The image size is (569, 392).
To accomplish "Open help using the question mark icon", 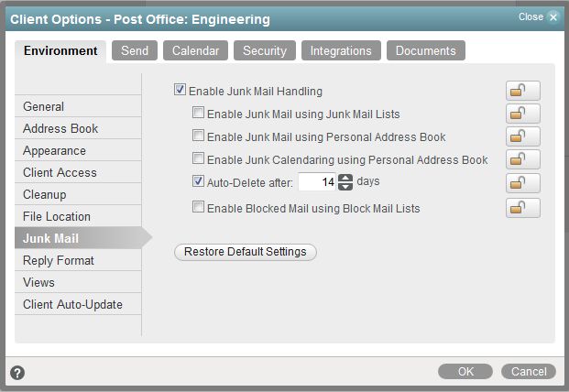I will pos(17,373).
